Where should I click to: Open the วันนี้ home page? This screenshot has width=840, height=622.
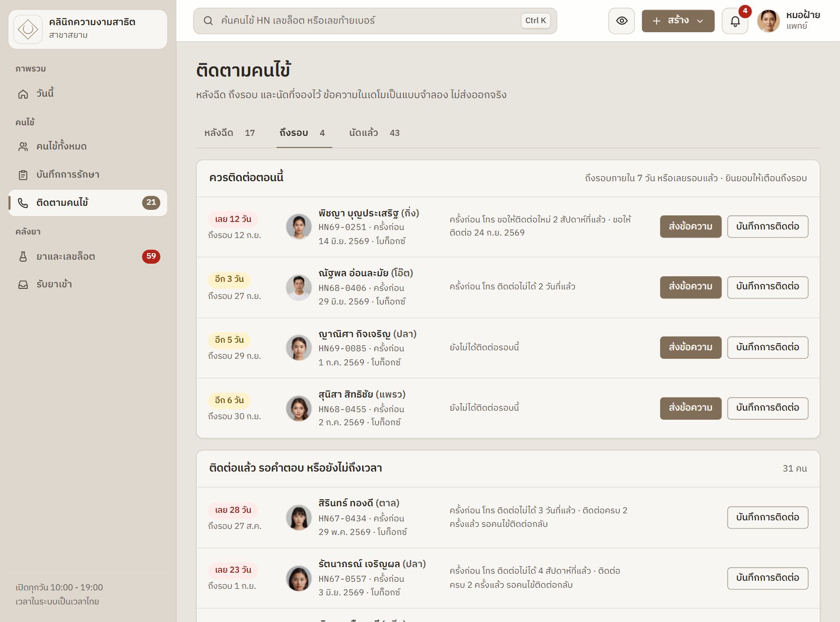coord(88,94)
